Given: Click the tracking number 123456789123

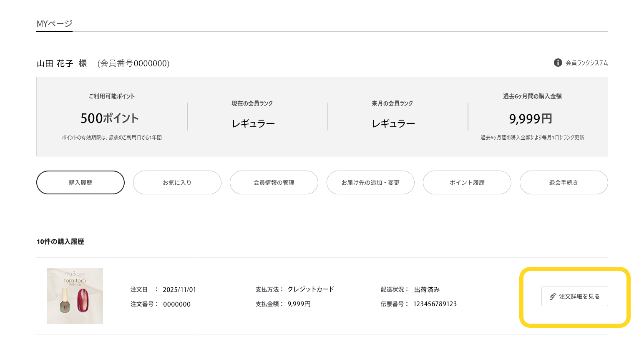Looking at the screenshot, I should [x=435, y=304].
